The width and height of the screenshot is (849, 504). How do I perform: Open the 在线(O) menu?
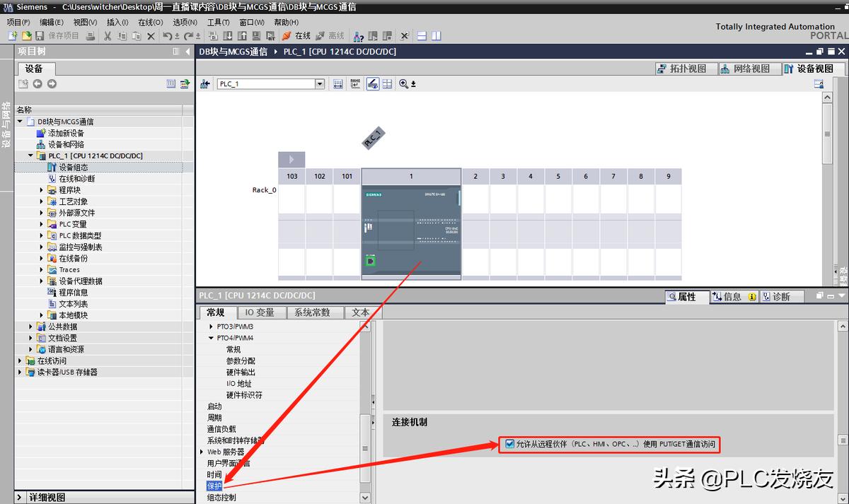[x=151, y=22]
